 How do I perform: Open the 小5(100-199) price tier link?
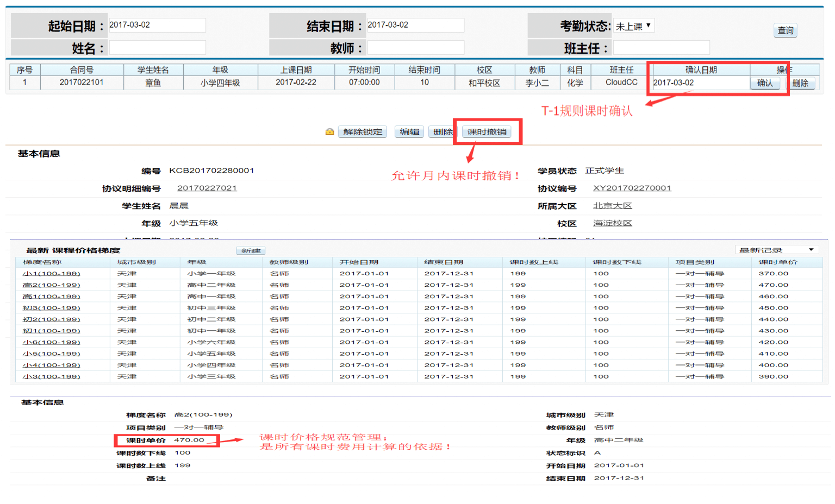51,354
